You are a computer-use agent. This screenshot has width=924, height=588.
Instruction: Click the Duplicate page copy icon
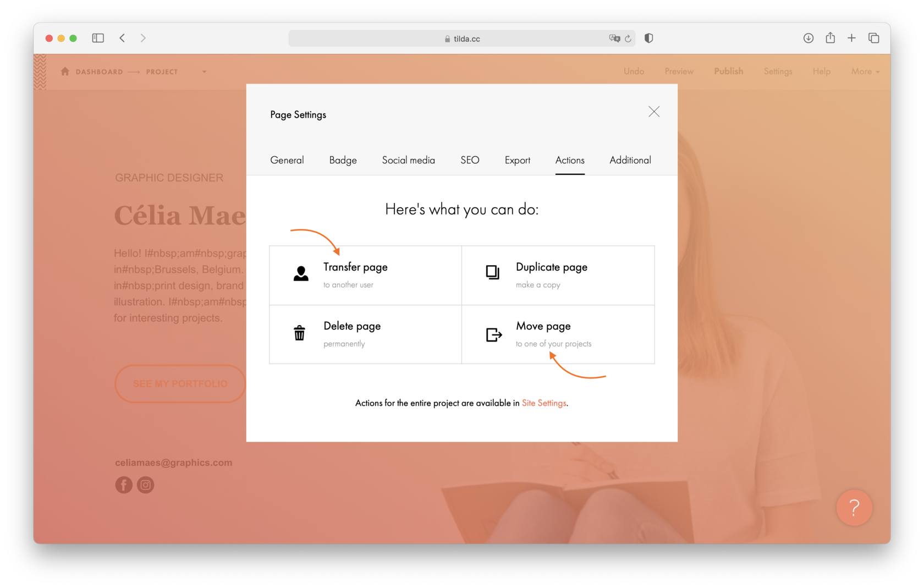click(493, 272)
